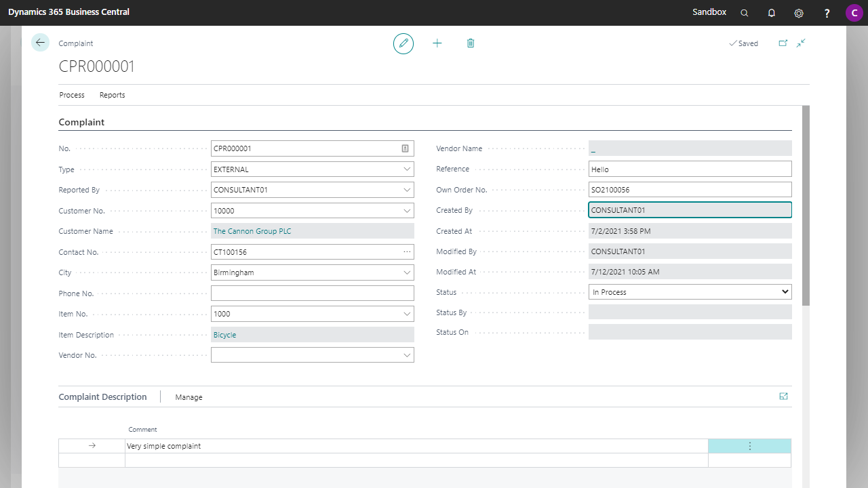
Task: Expand the Status dropdown
Action: (x=785, y=291)
